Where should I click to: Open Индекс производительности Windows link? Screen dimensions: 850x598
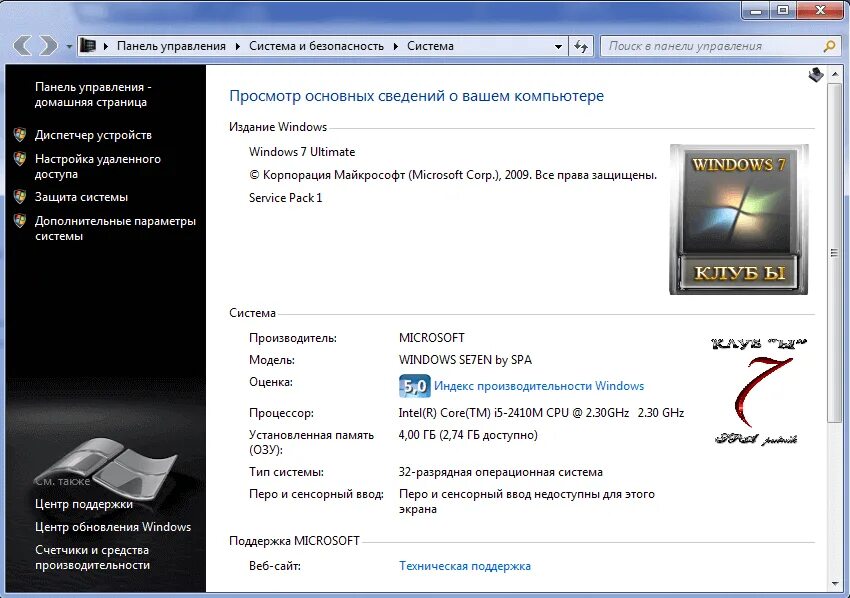539,386
